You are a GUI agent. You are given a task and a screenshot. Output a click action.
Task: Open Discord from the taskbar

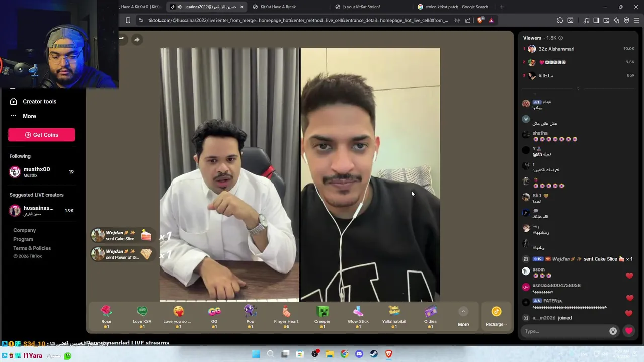coord(359,354)
